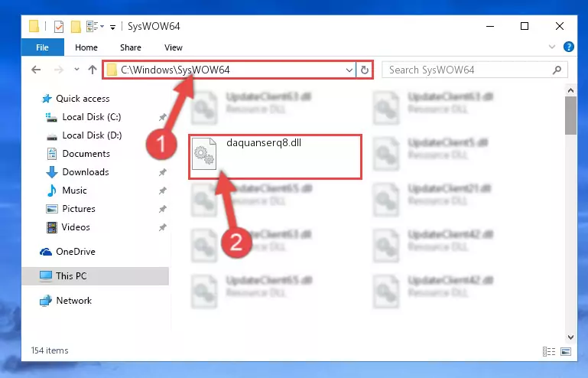
Task: Click the 154 items status text
Action: tap(50, 350)
